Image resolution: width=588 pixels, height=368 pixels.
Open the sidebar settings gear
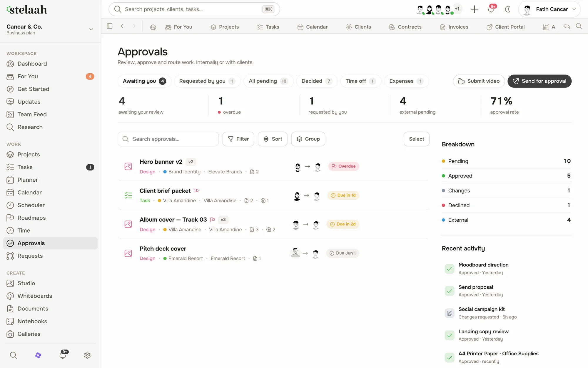click(x=87, y=355)
